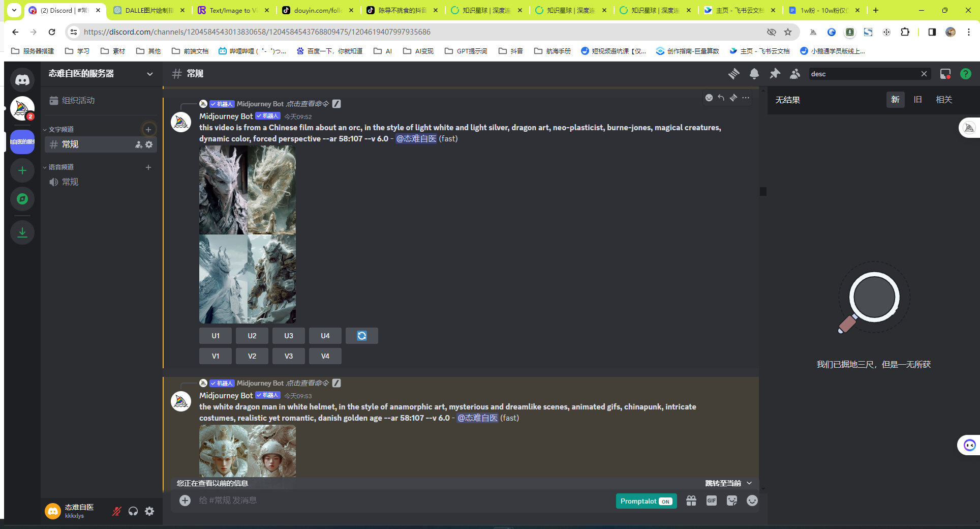Screen dimensions: 980x529
Task: Toggle microphone mute in user panel
Action: click(117, 511)
